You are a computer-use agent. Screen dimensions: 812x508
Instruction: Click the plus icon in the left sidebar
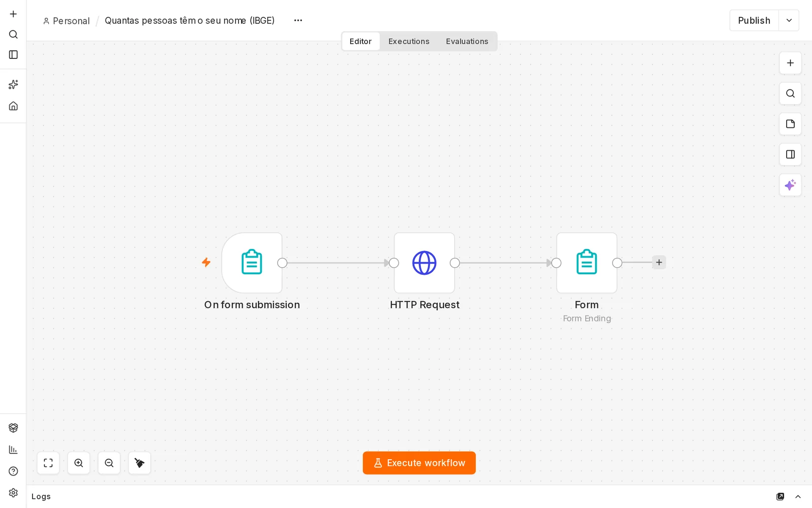click(x=13, y=14)
